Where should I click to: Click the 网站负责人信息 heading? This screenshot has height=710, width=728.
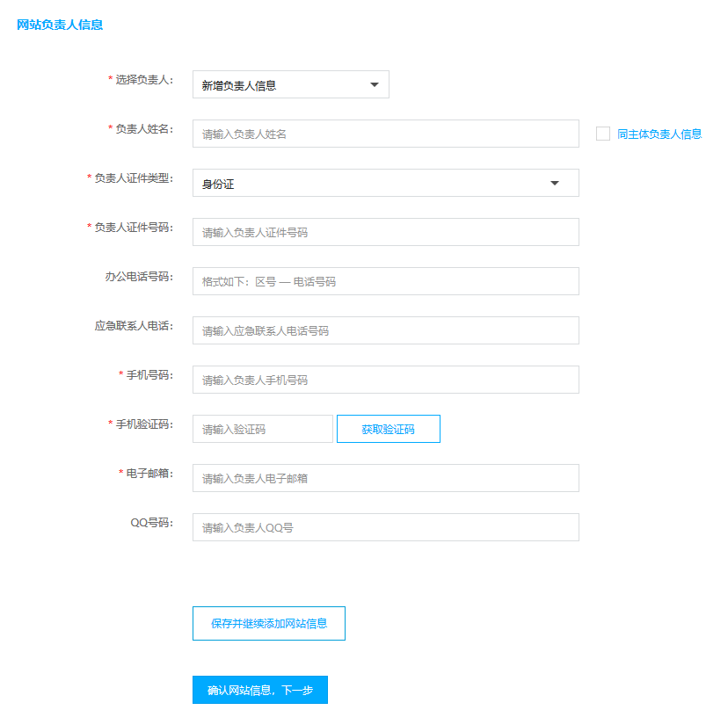pos(58,25)
